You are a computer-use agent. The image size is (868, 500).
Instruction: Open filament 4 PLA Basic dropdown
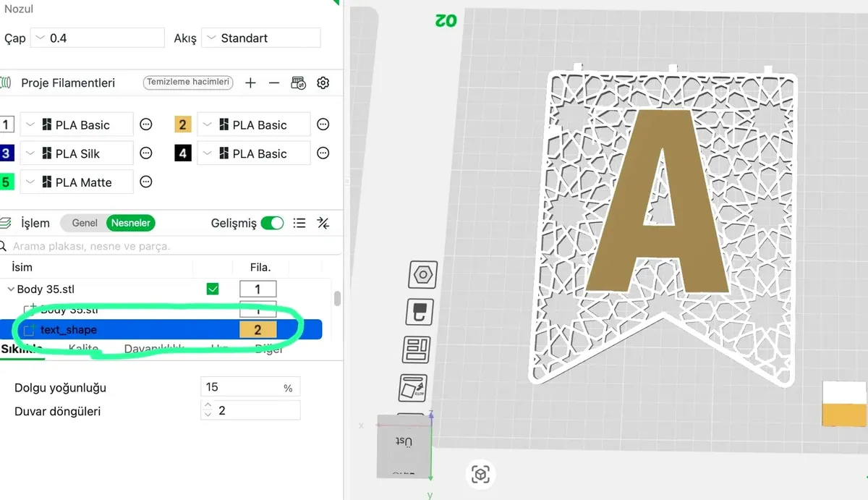[254, 153]
